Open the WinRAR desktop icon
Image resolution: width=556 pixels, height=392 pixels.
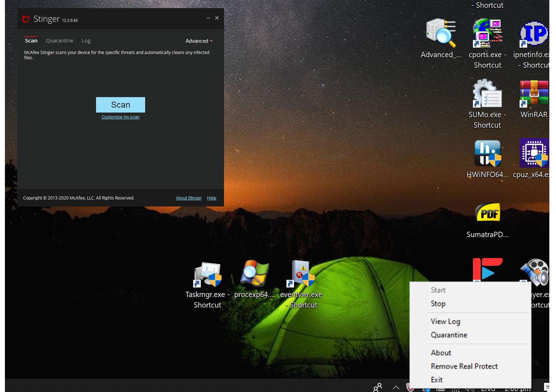tap(534, 93)
